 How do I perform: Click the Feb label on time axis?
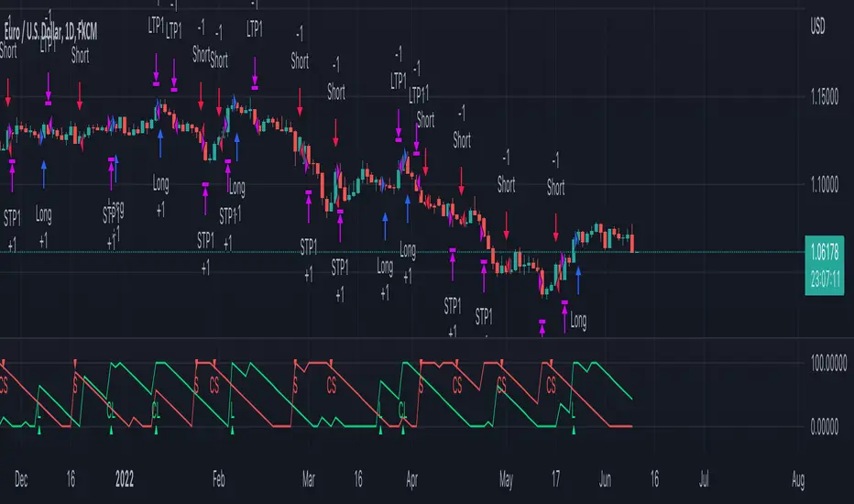(x=218, y=479)
